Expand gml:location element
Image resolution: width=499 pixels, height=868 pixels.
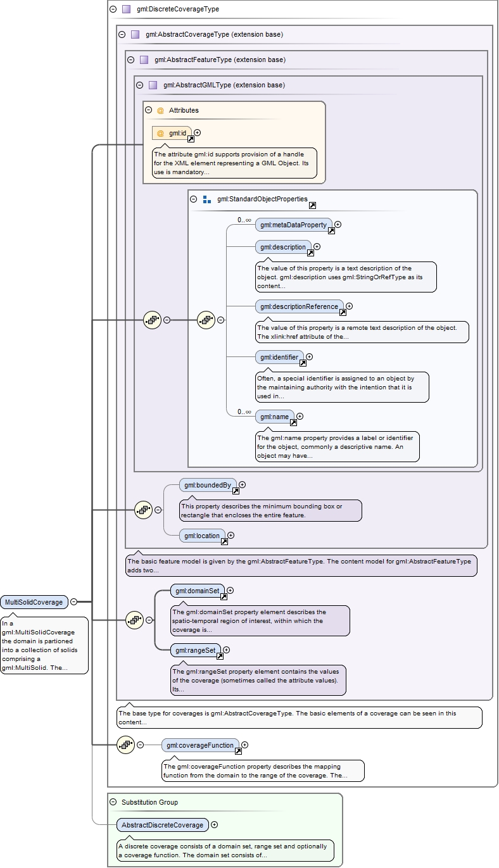coord(231,535)
